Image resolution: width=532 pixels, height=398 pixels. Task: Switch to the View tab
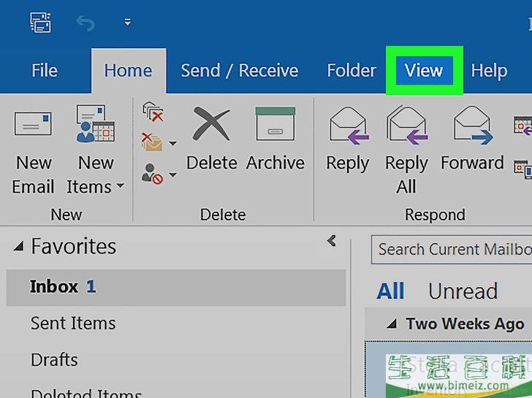click(x=424, y=71)
